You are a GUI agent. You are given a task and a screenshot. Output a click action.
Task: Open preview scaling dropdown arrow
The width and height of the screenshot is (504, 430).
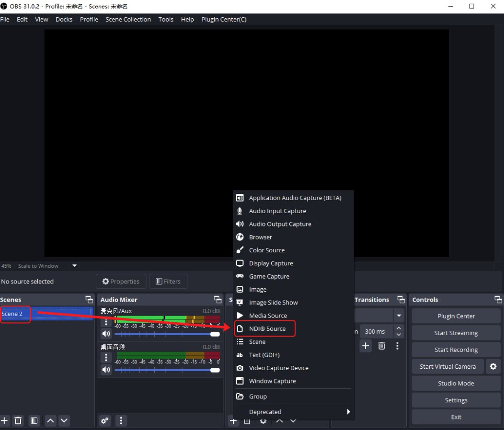[x=75, y=265]
